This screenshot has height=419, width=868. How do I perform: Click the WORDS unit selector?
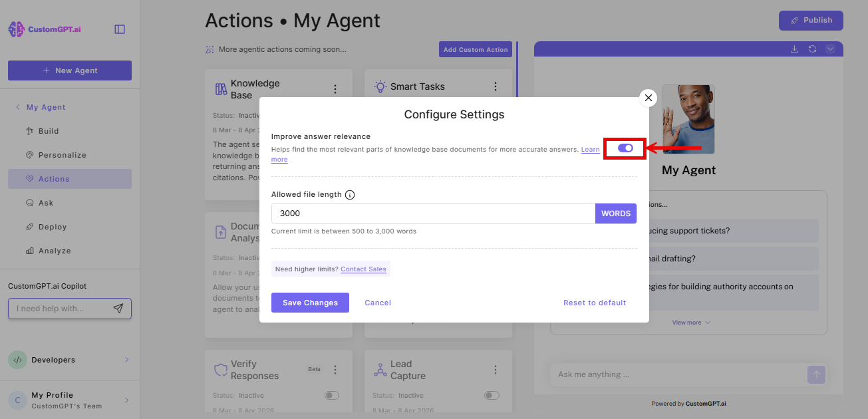tap(615, 213)
